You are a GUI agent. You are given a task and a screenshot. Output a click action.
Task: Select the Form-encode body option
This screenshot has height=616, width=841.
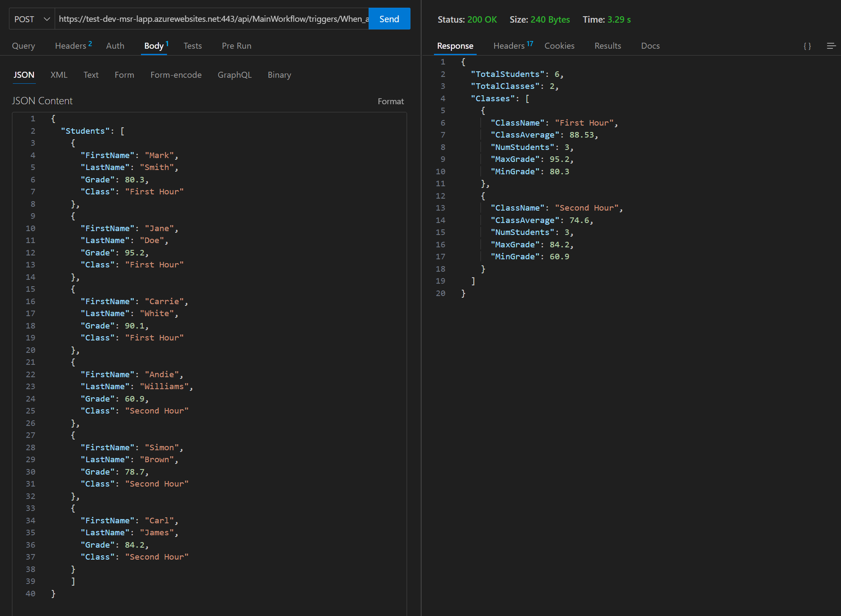tap(176, 75)
